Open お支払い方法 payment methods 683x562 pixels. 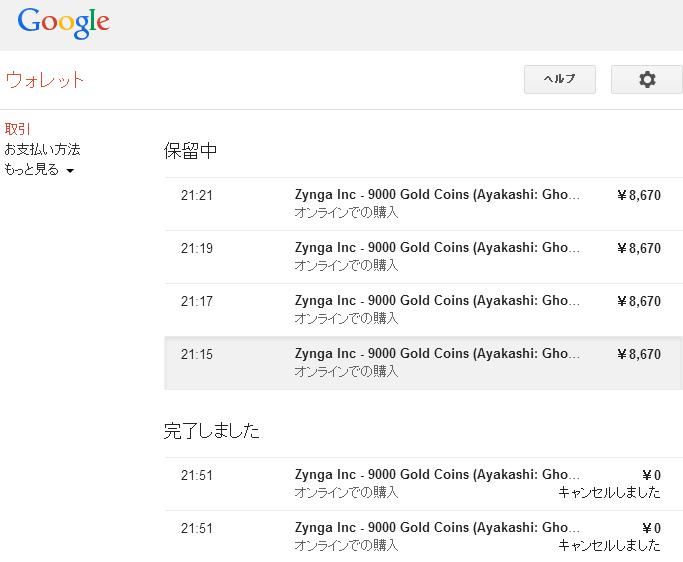(42, 149)
